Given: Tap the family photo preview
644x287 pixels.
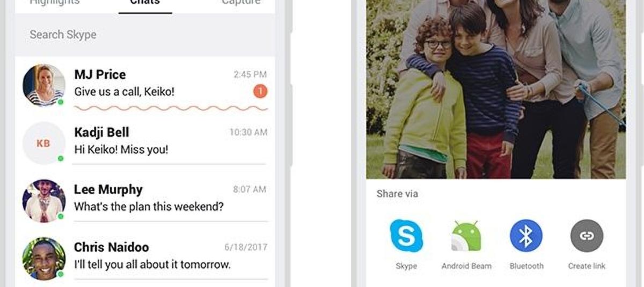Looking at the screenshot, I should point(496,89).
